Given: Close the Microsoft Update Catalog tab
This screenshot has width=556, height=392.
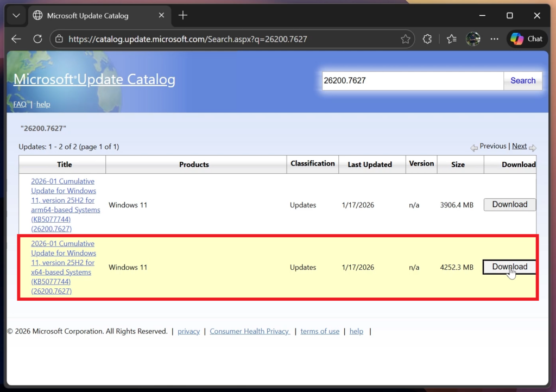Looking at the screenshot, I should [162, 16].
